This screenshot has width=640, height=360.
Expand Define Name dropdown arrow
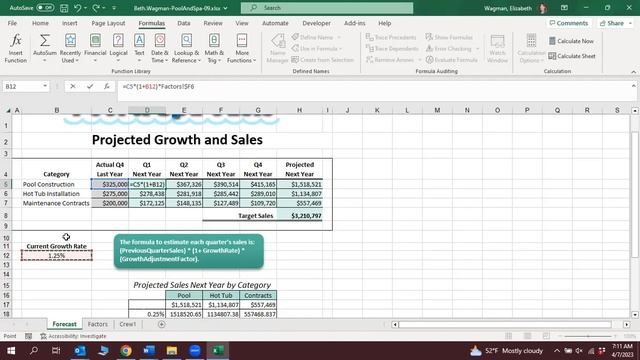click(339, 37)
